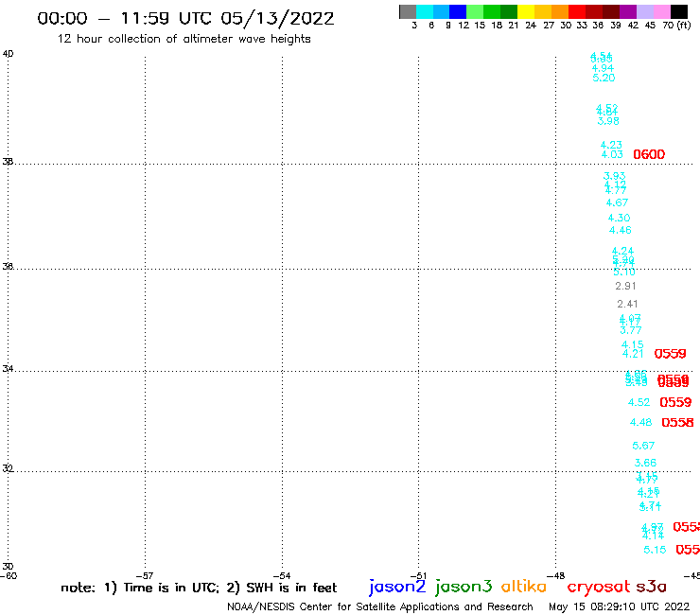700x615 pixels.
Task: Select the 3.98 wave height value
Action: point(608,121)
